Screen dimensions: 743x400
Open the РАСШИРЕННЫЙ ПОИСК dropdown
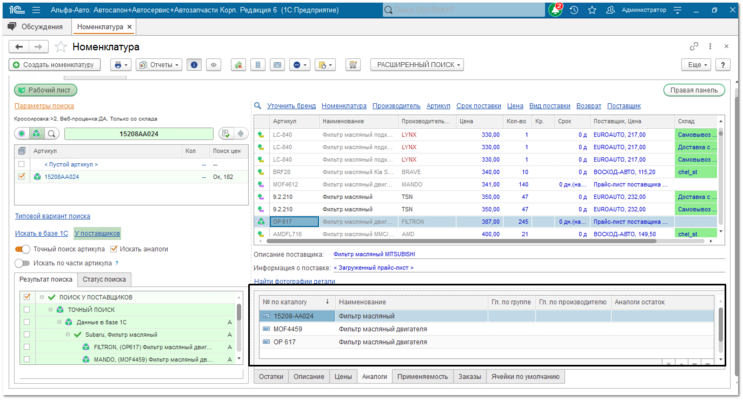417,65
